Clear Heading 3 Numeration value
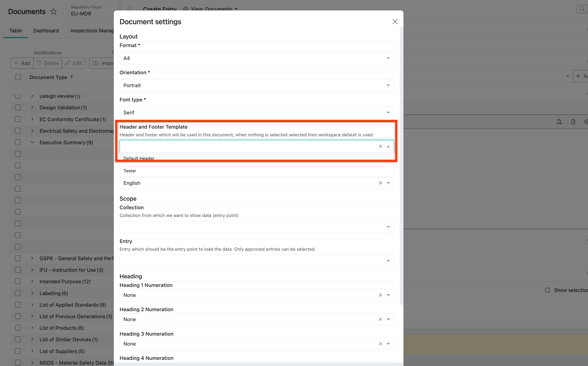Image resolution: width=588 pixels, height=366 pixels. [380, 344]
